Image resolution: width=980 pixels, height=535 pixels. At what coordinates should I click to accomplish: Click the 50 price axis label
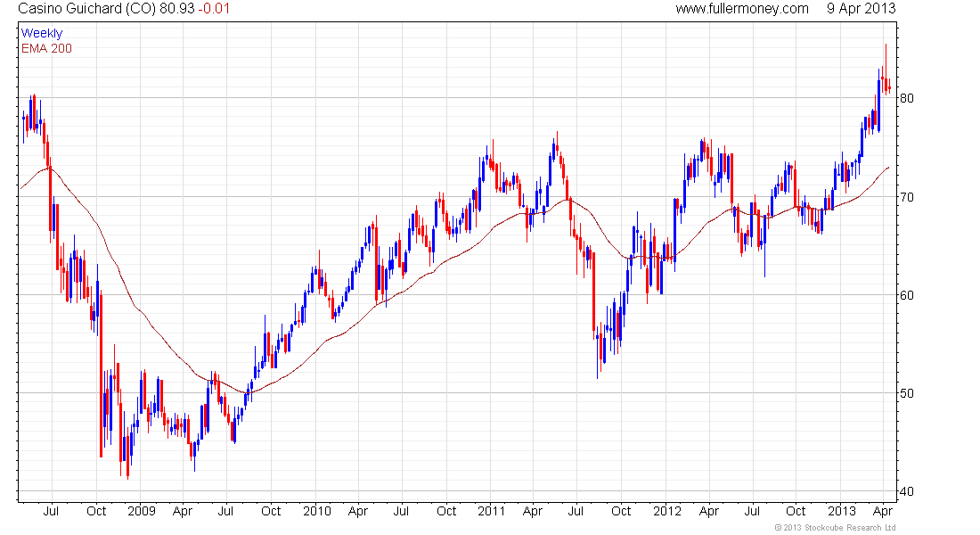pyautogui.click(x=906, y=393)
